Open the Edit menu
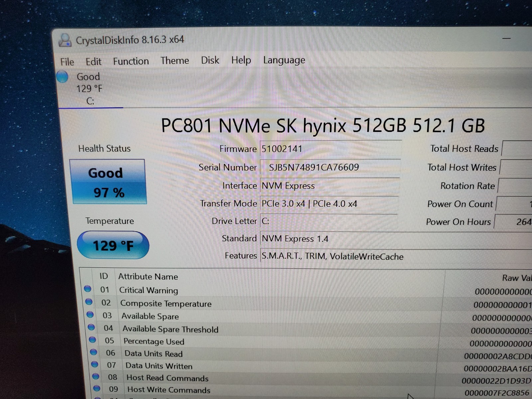 (x=93, y=62)
